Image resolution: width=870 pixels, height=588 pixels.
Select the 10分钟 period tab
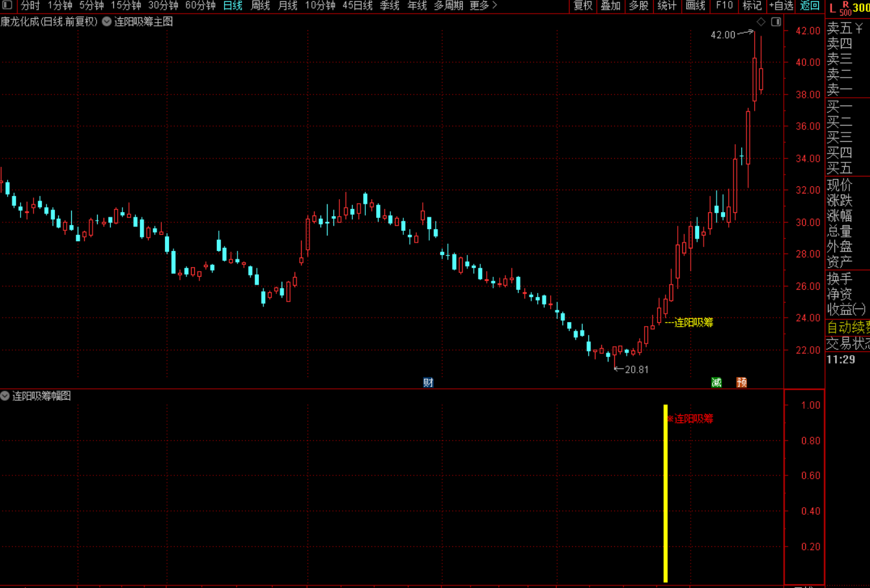[x=320, y=5]
